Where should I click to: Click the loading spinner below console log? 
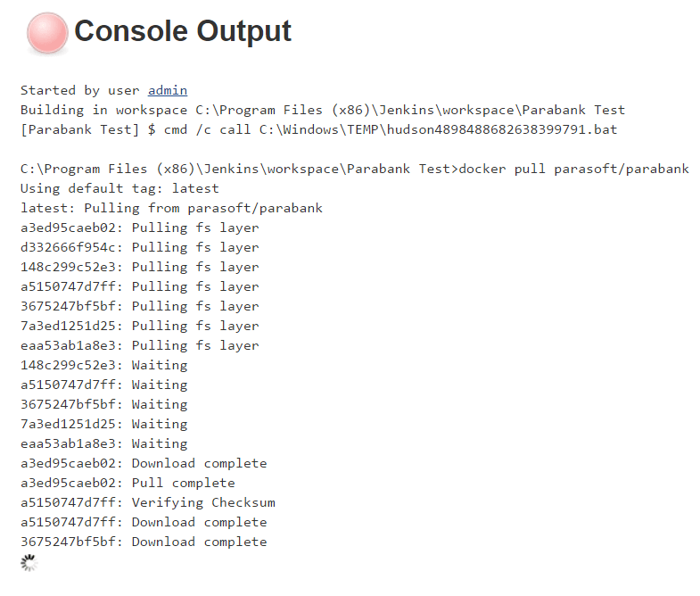[x=29, y=563]
